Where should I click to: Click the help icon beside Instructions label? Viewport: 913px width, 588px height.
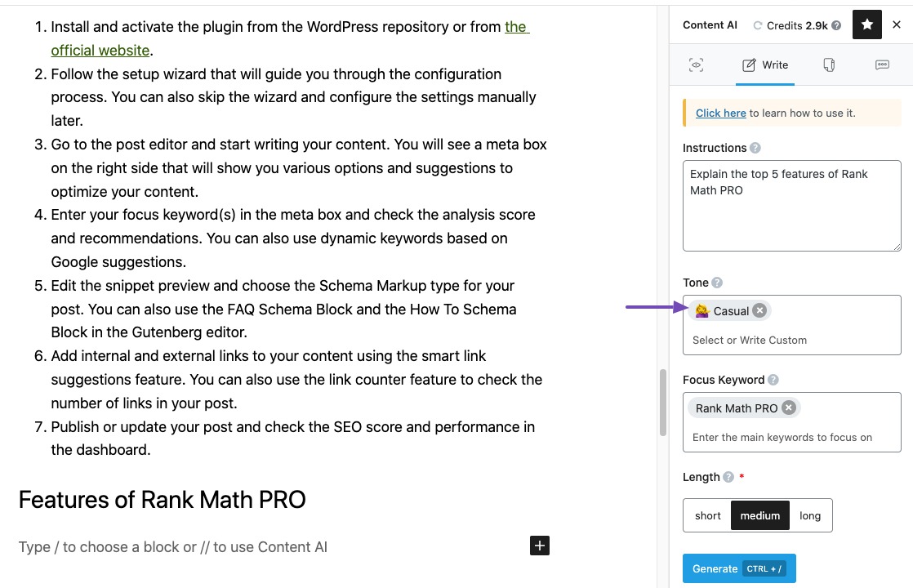pos(755,148)
